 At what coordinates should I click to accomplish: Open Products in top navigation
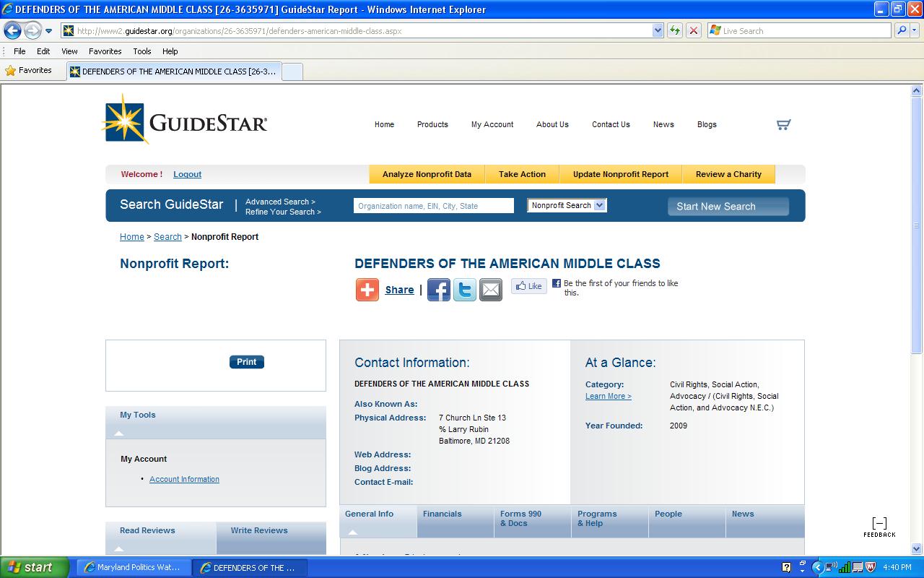coord(432,124)
